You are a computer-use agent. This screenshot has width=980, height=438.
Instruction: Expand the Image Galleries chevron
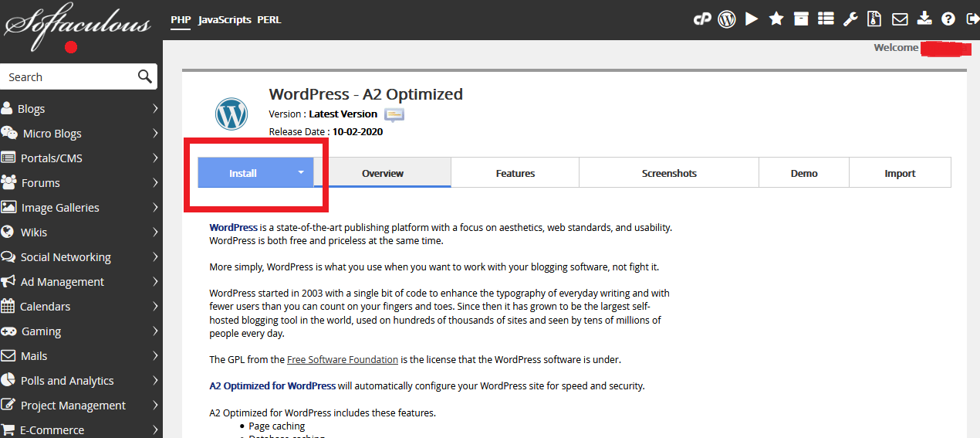(x=155, y=207)
